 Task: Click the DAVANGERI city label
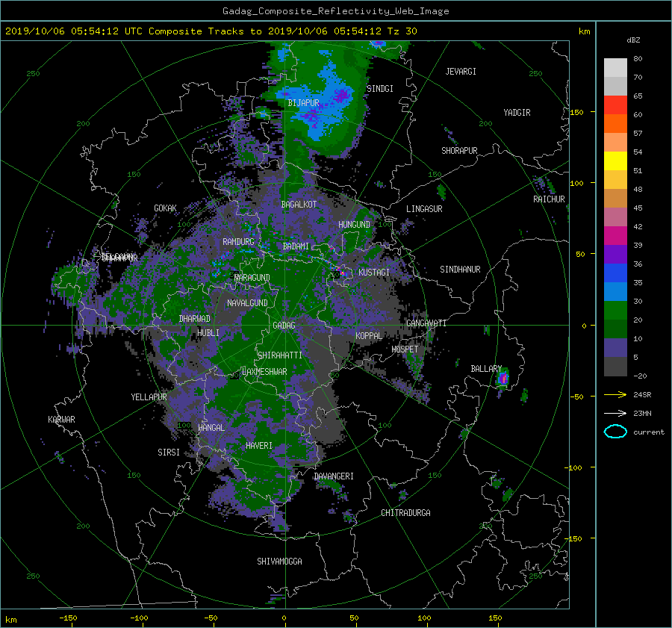[x=334, y=476]
